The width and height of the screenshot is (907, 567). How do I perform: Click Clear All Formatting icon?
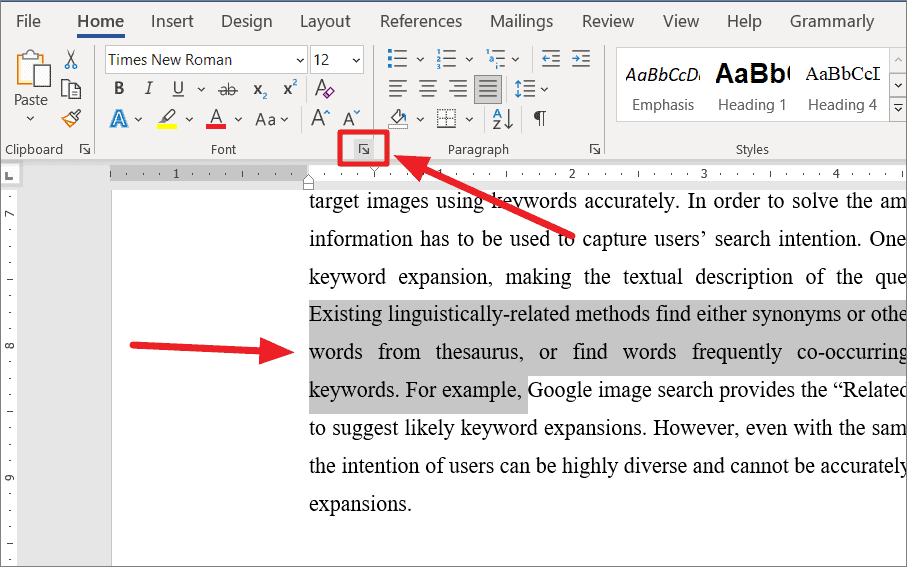click(325, 89)
